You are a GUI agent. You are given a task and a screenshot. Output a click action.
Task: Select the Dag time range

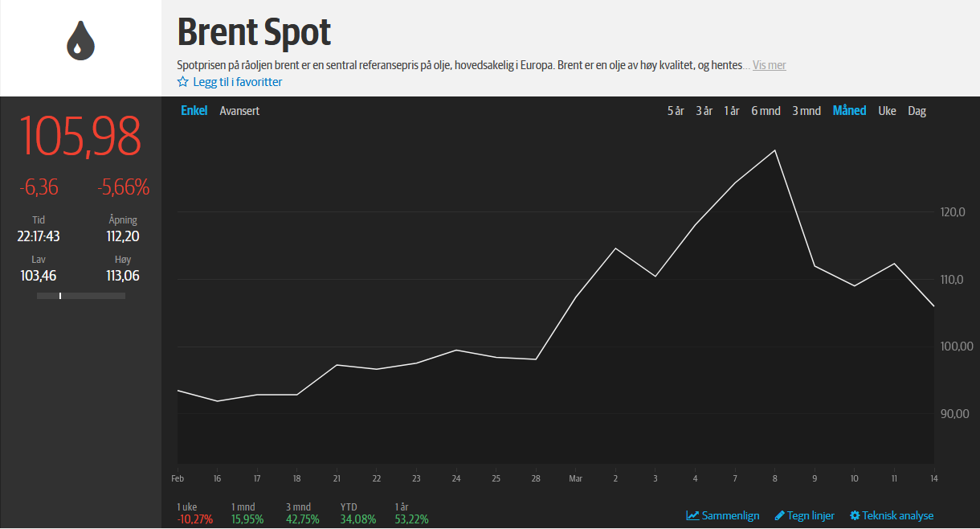(917, 111)
